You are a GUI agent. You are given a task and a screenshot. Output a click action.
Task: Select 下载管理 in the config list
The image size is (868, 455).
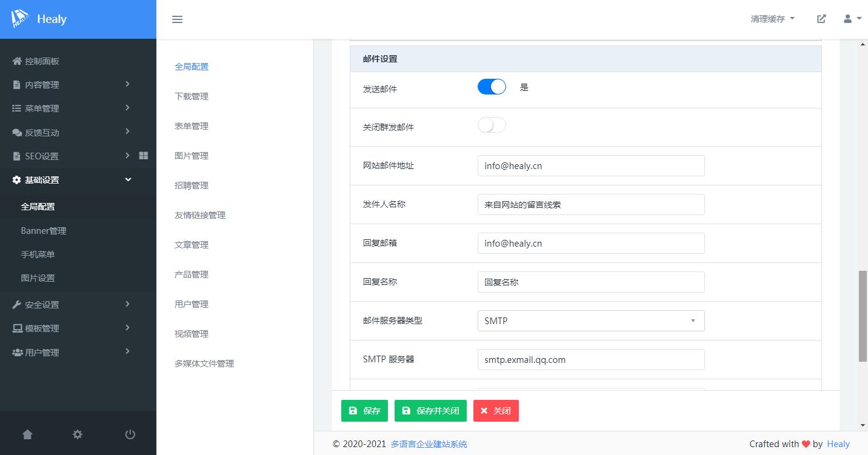pyautogui.click(x=192, y=96)
